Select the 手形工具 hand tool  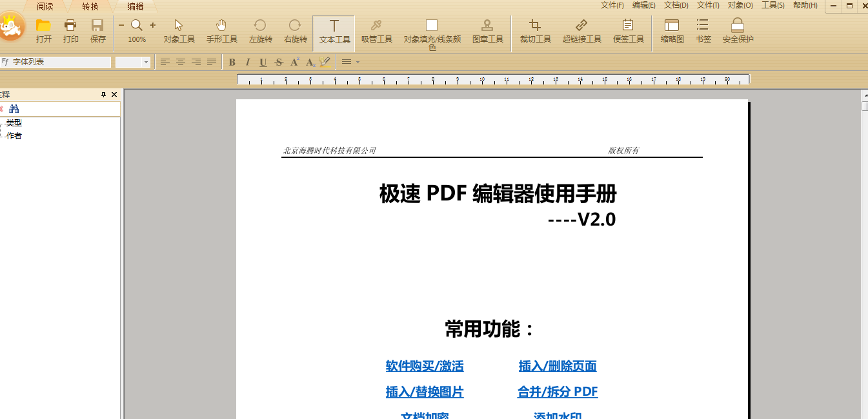click(222, 30)
